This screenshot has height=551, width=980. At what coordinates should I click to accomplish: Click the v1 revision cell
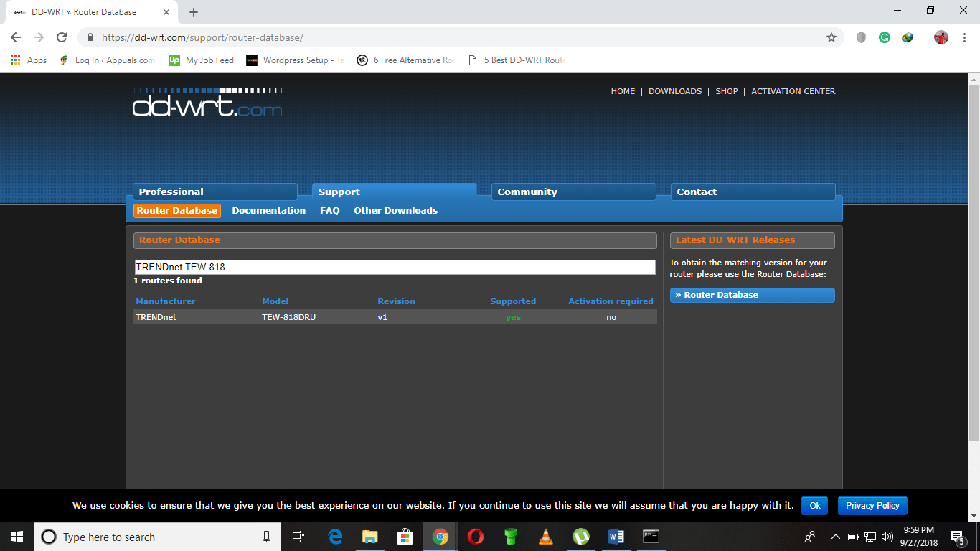point(382,317)
